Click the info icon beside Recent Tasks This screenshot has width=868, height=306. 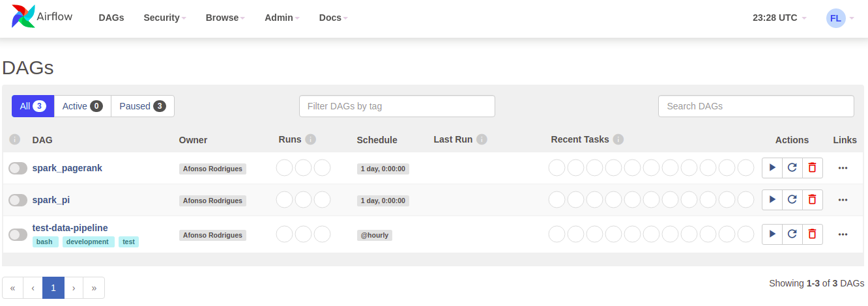point(618,139)
